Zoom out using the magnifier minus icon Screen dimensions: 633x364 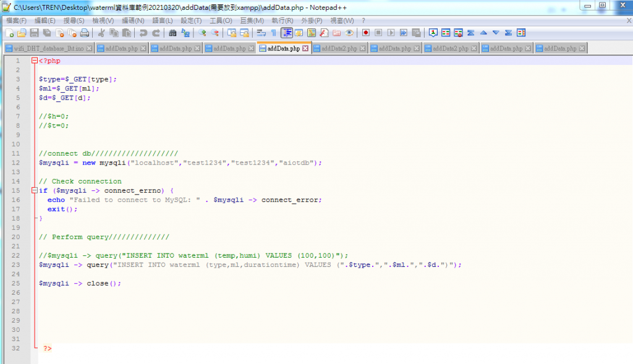coord(215,33)
